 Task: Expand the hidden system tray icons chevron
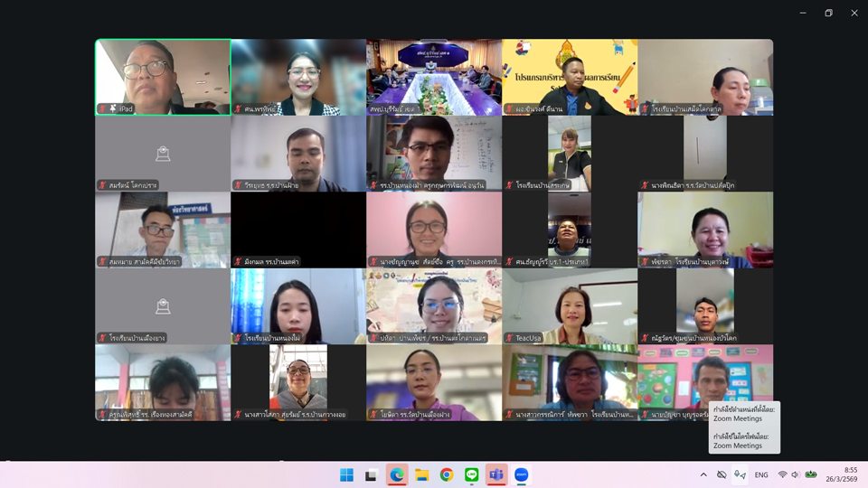[703, 474]
